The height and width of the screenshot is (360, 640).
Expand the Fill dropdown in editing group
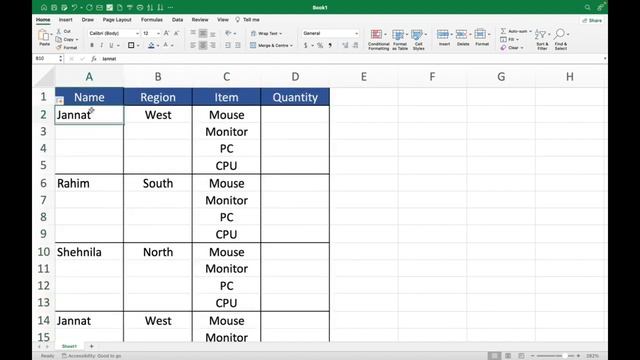pyautogui.click(x=517, y=40)
